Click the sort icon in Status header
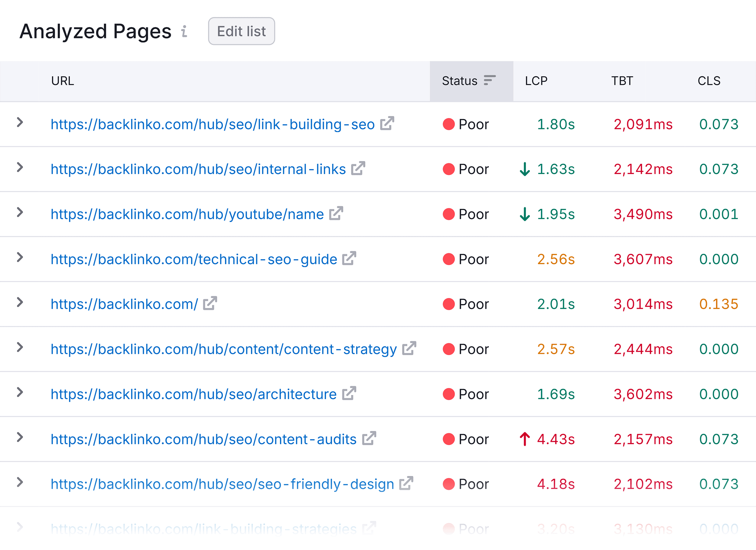The width and height of the screenshot is (756, 550). 490,80
